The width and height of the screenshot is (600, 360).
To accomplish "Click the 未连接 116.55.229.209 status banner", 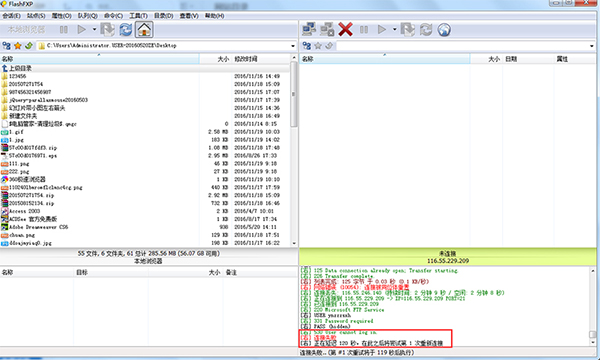I will pos(448,257).
